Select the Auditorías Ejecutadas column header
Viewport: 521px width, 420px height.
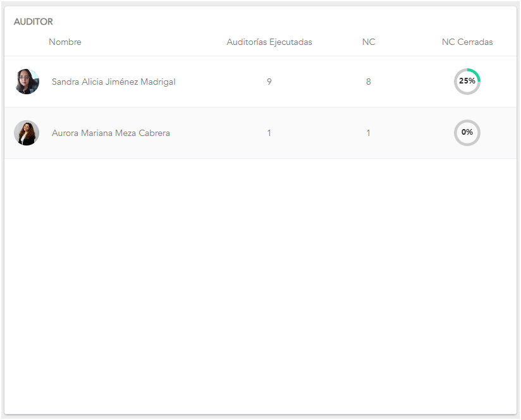point(269,42)
